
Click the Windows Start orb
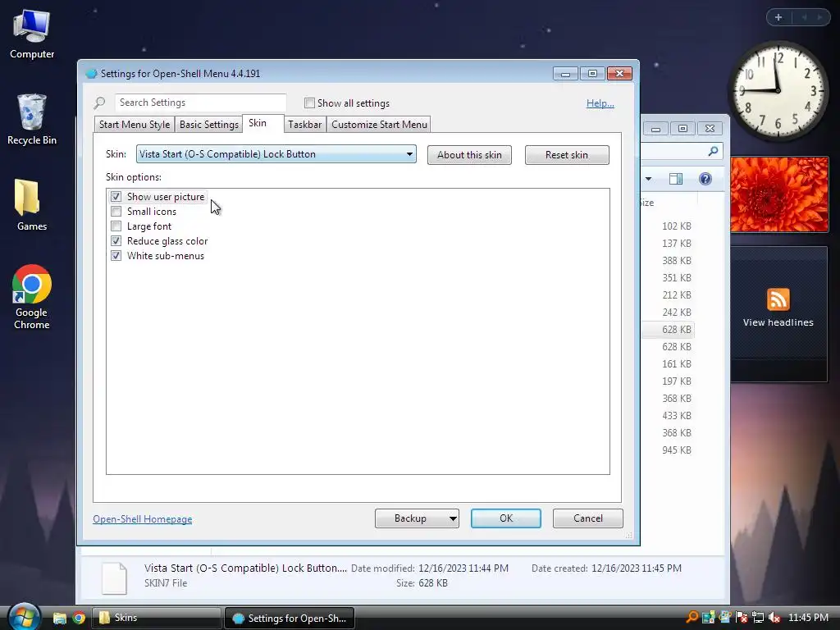click(24, 617)
